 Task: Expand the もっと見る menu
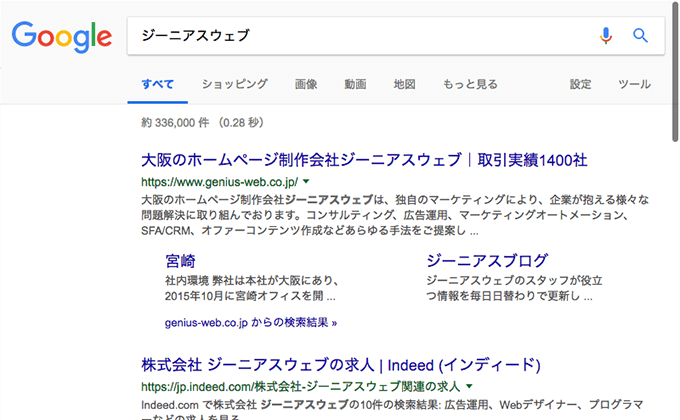tap(470, 84)
